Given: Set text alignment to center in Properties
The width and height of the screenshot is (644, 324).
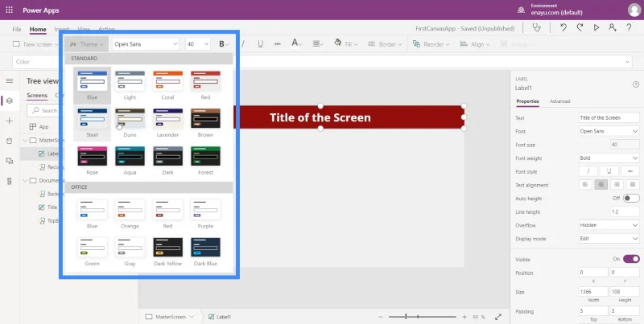Looking at the screenshot, I should click(601, 185).
